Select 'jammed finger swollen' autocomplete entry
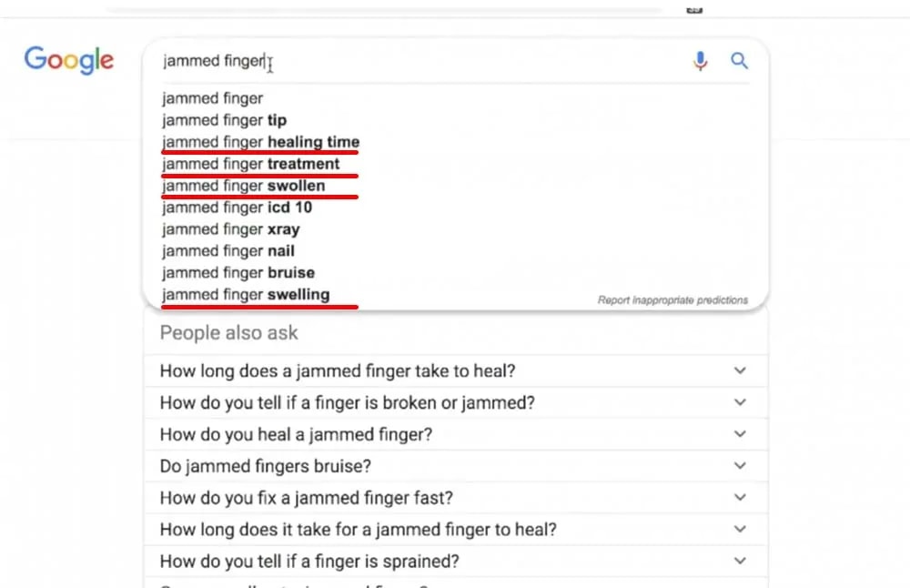Viewport: 910px width, 588px height. click(243, 186)
